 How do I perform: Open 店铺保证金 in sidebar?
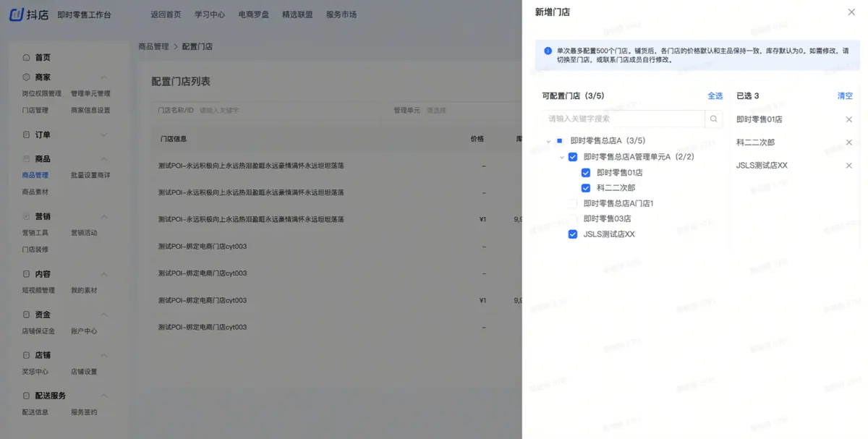38,331
